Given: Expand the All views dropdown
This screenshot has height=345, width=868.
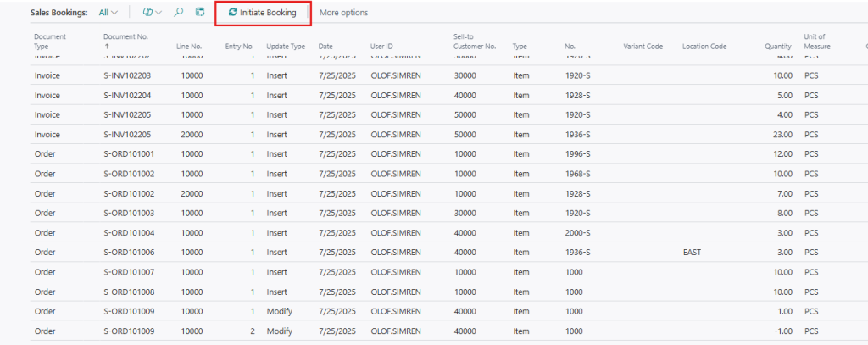Looking at the screenshot, I should point(108,13).
